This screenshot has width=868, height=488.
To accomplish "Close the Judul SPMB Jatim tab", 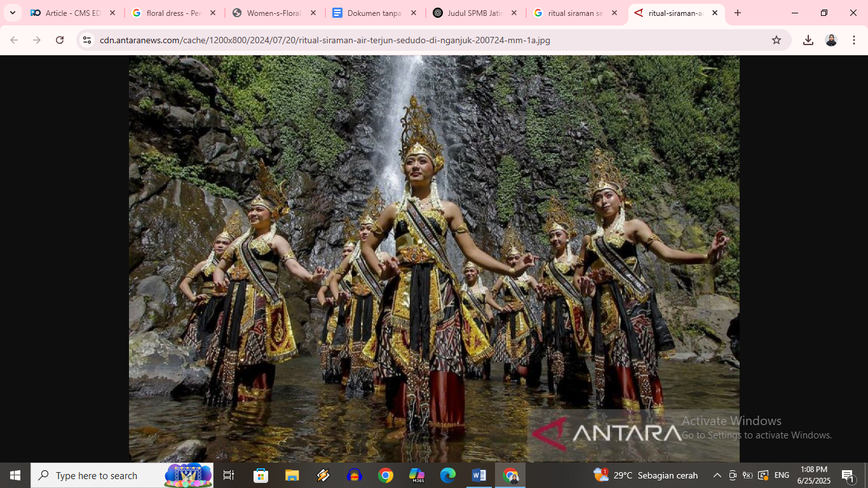I will pos(514,13).
